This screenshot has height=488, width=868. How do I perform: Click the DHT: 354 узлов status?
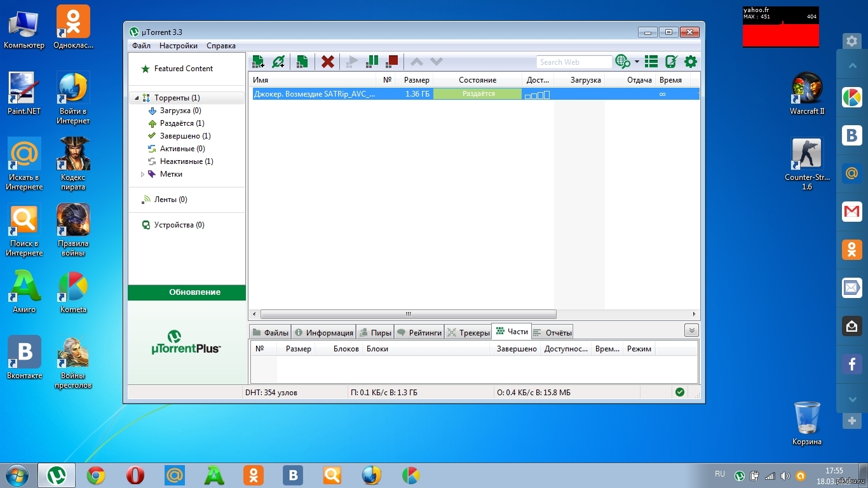[x=271, y=393]
